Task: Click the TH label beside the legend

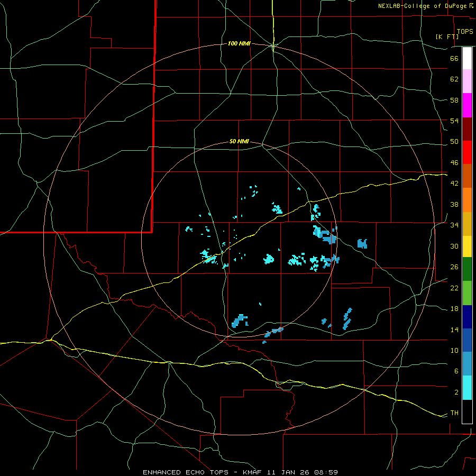Action: click(x=454, y=413)
